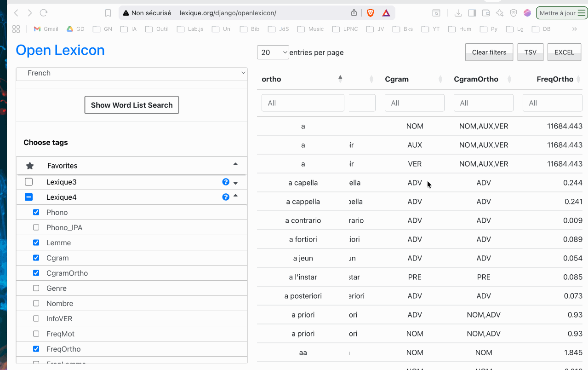Click the Favorites star icon

[30, 166]
